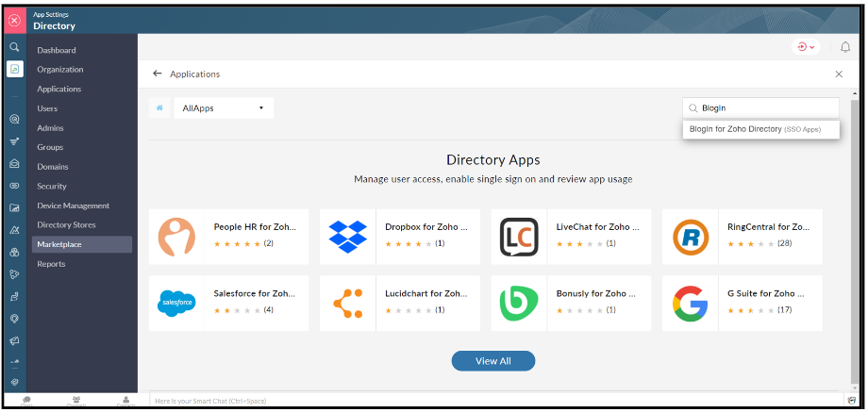Click the Lucidchart for Zoho title
Image resolution: width=868 pixels, height=412 pixels.
click(426, 293)
